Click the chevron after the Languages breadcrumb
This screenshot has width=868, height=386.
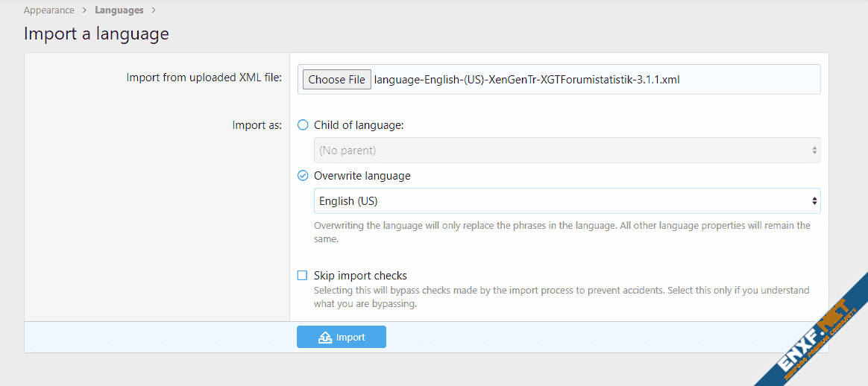[x=154, y=10]
